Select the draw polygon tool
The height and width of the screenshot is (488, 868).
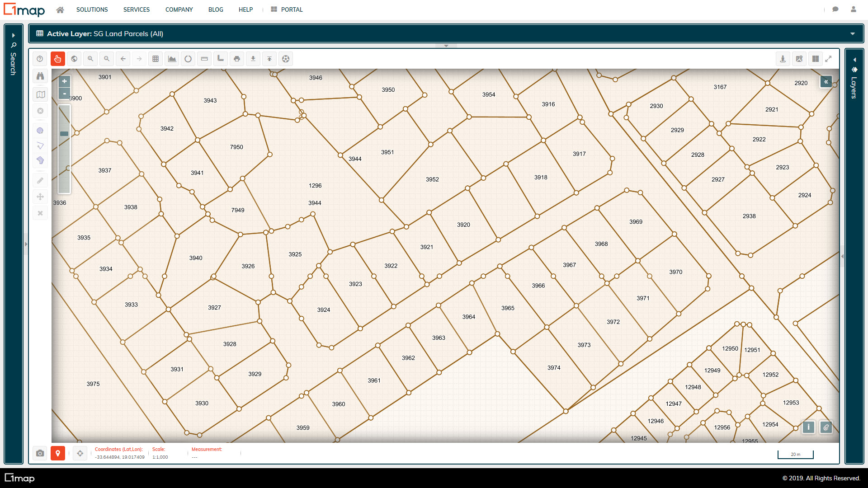coord(40,160)
